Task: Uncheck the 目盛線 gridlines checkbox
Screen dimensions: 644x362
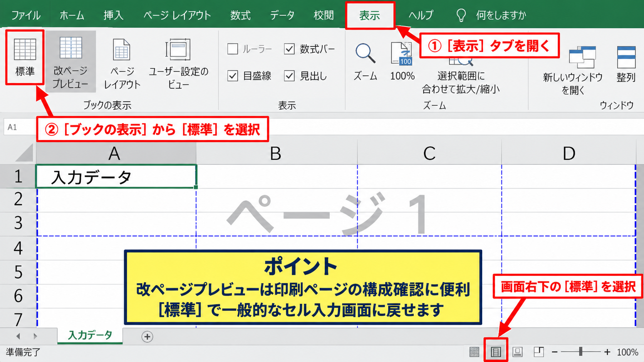Action: [233, 76]
